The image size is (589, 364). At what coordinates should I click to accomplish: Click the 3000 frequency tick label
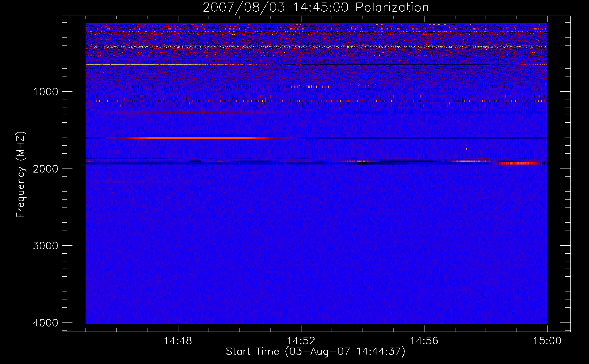(46, 246)
